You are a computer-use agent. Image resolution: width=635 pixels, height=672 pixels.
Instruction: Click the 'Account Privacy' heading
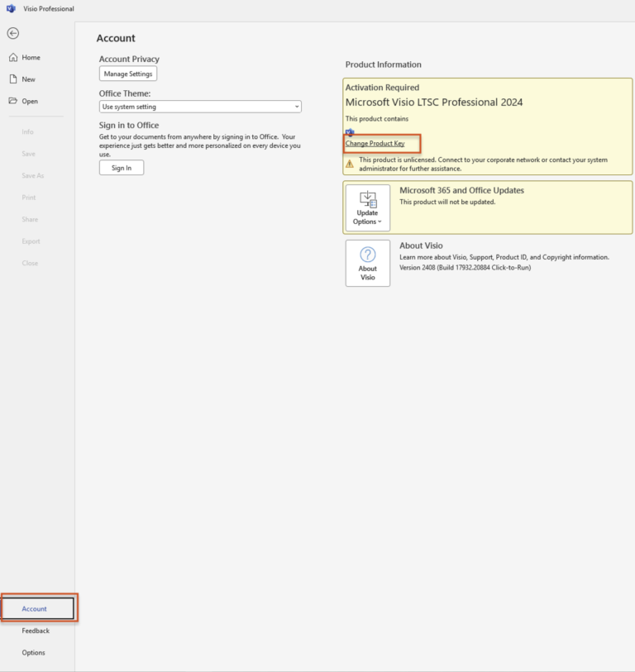[129, 60]
